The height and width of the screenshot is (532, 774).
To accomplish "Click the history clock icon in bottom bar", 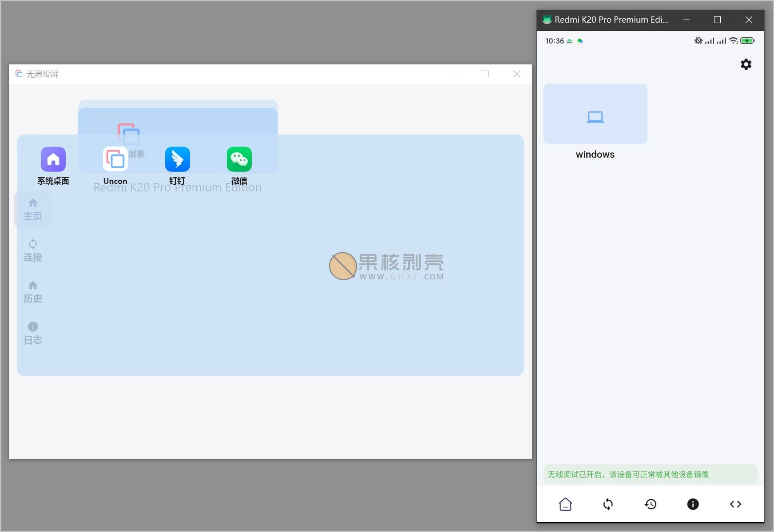I will (650, 504).
